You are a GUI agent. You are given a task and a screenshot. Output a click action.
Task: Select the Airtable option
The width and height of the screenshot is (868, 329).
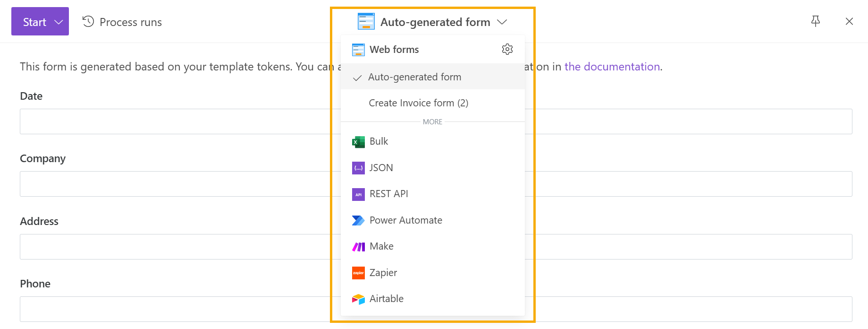pos(433,299)
